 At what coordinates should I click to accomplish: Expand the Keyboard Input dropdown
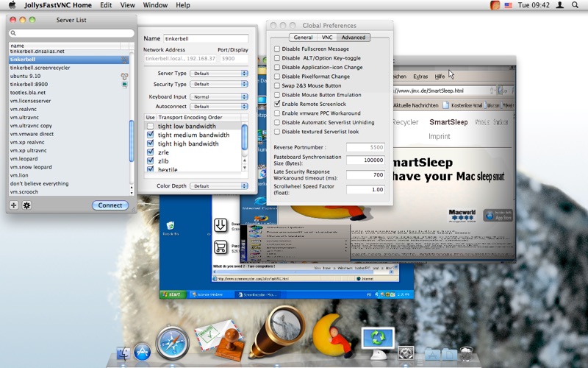click(218, 97)
